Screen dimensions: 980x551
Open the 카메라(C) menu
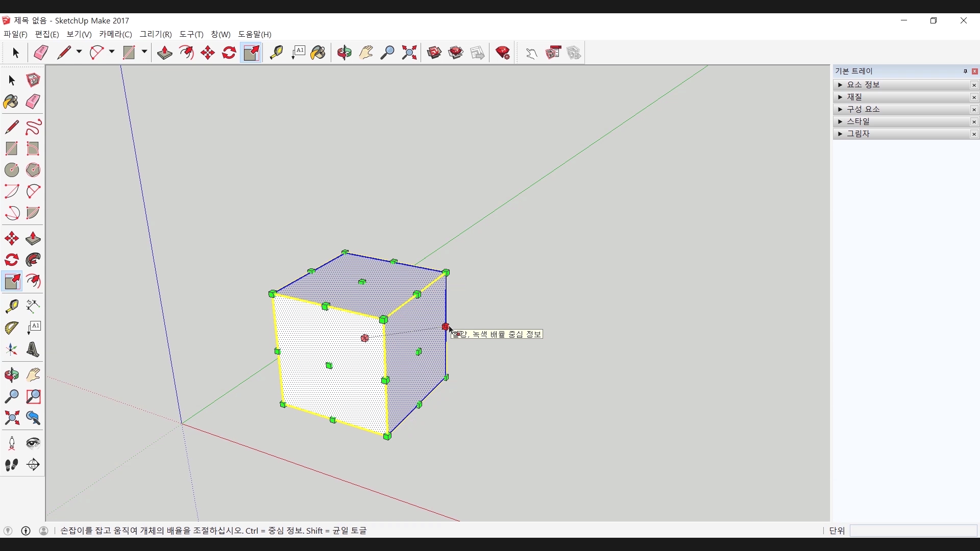115,34
